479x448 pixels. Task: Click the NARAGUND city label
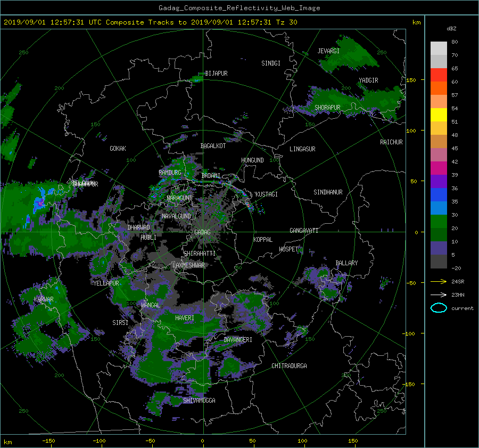(180, 198)
